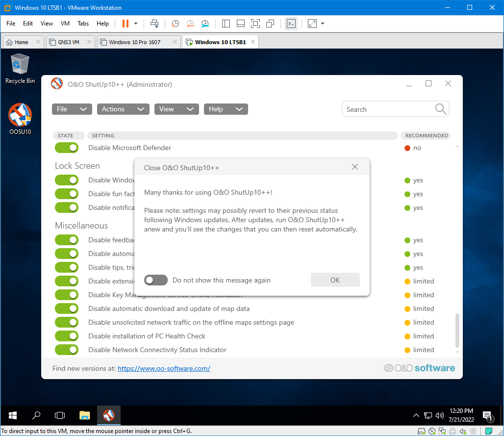The image size is (504, 436).
Task: Close the Windows 10 LTSB1 tab
Action: pyautogui.click(x=253, y=42)
